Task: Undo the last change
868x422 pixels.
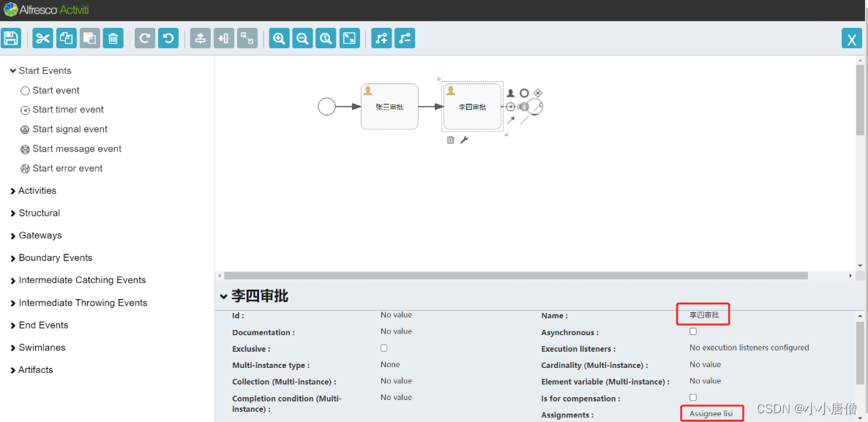Action: (169, 38)
